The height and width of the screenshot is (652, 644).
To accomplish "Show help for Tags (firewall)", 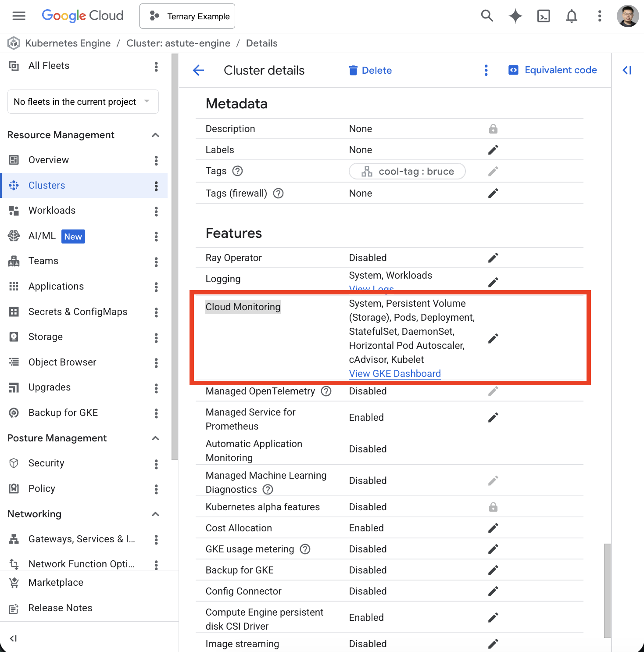I will tap(278, 193).
